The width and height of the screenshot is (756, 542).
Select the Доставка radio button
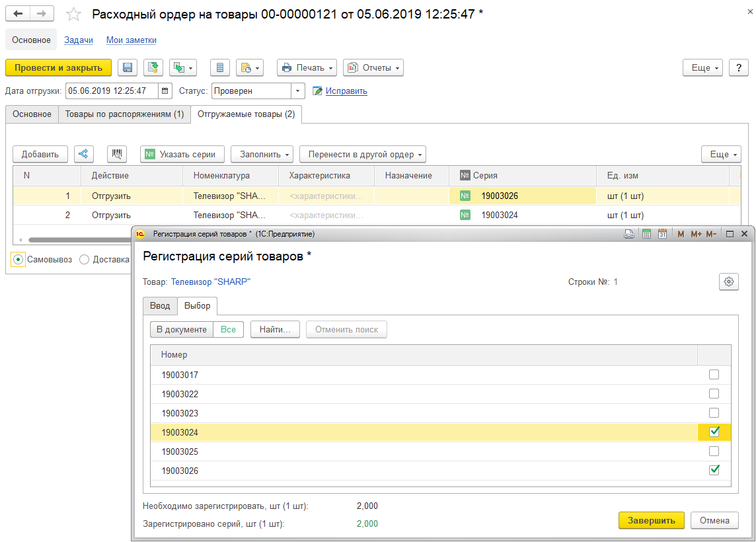85,259
